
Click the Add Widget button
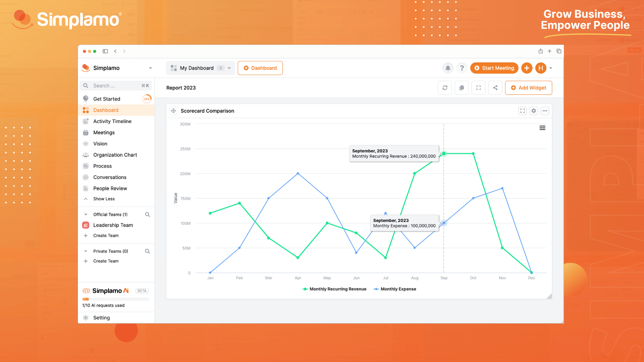pyautogui.click(x=529, y=87)
